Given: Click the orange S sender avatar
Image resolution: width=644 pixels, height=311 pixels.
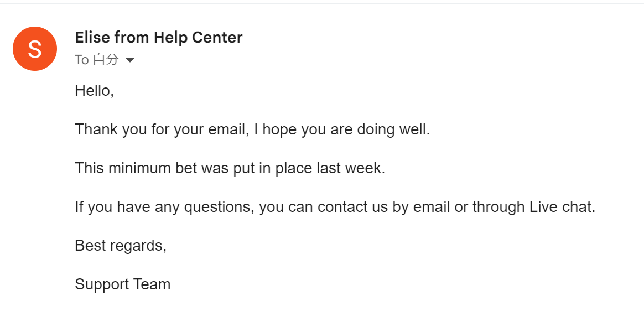Looking at the screenshot, I should pyautogui.click(x=34, y=49).
